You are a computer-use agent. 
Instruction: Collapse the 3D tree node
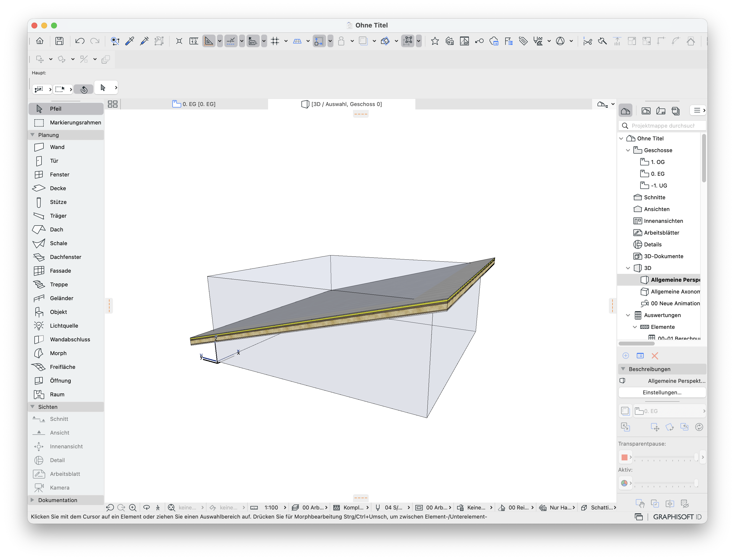tap(628, 268)
